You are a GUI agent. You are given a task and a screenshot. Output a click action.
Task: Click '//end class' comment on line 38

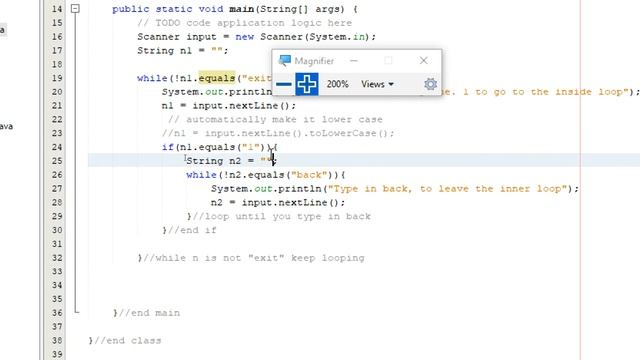coord(127,340)
